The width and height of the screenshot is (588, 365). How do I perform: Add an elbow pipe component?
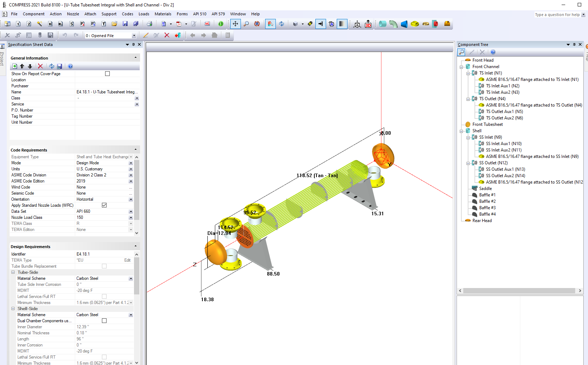point(393,24)
